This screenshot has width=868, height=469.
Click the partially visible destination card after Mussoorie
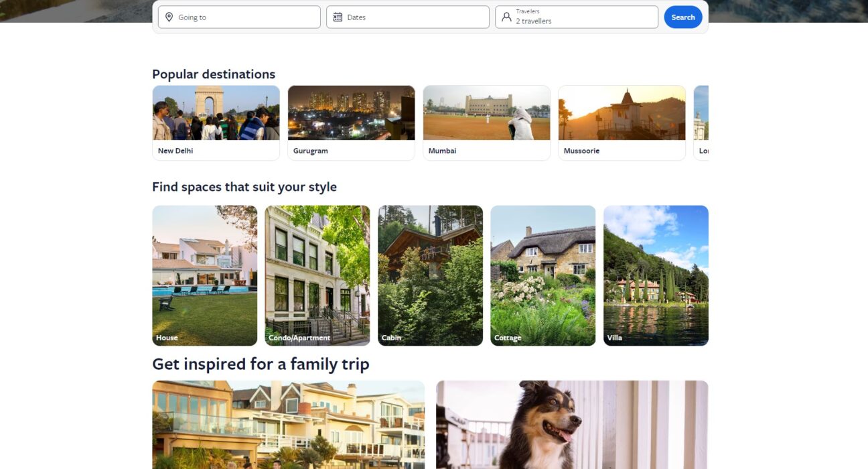701,123
